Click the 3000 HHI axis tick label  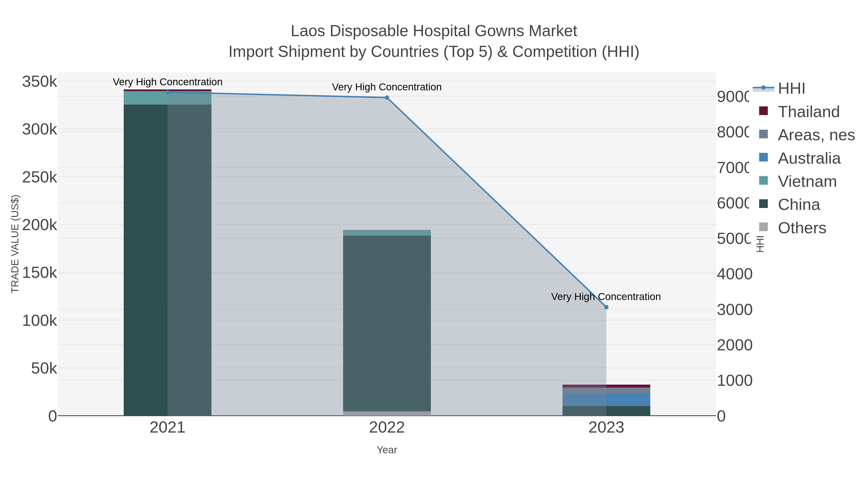735,310
